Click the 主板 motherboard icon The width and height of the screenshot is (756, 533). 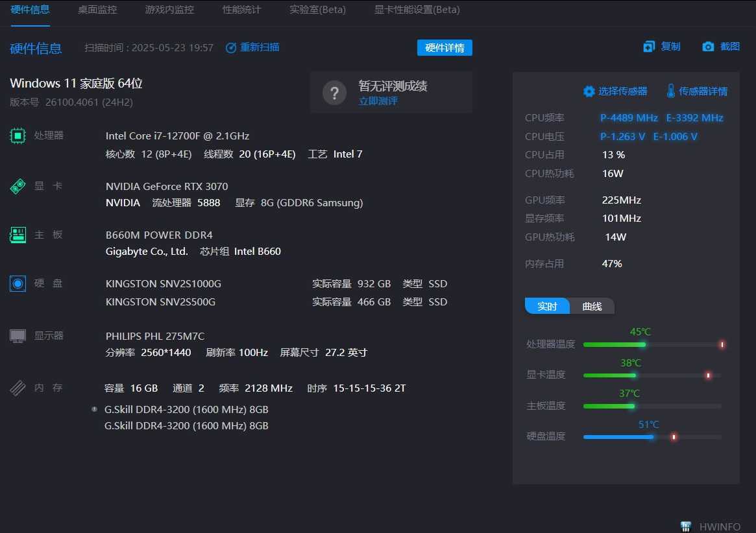pyautogui.click(x=18, y=235)
